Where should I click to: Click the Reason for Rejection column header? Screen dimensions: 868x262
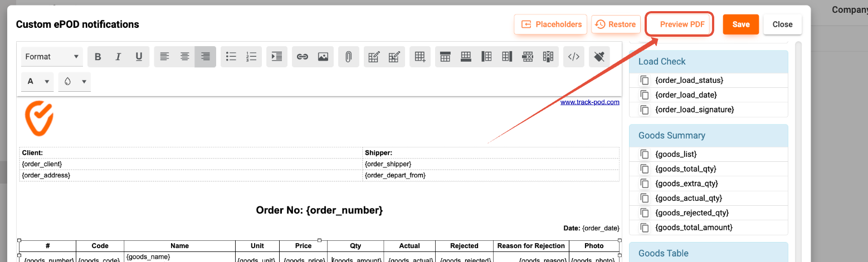[531, 246]
